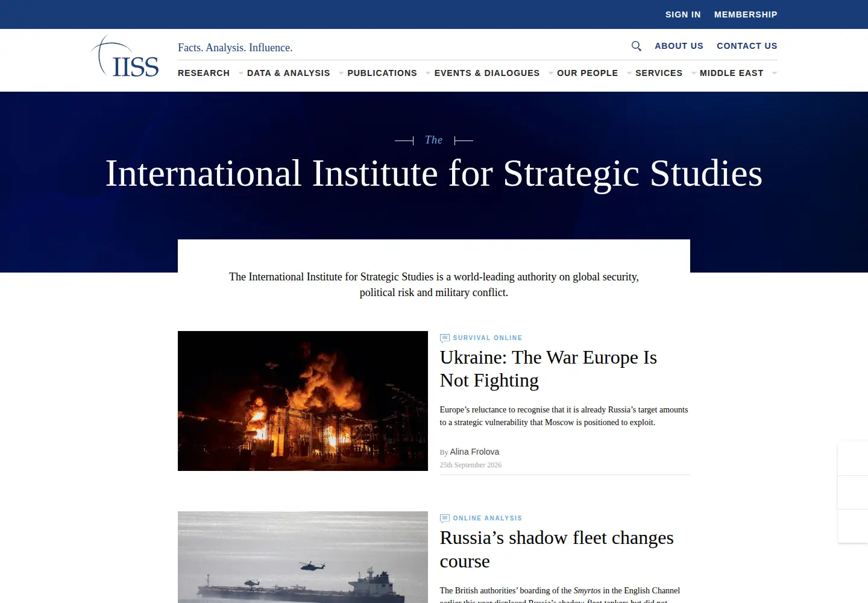Expand the Events & Dialogues dropdown arrow
The width and height of the screenshot is (868, 603).
click(x=551, y=74)
